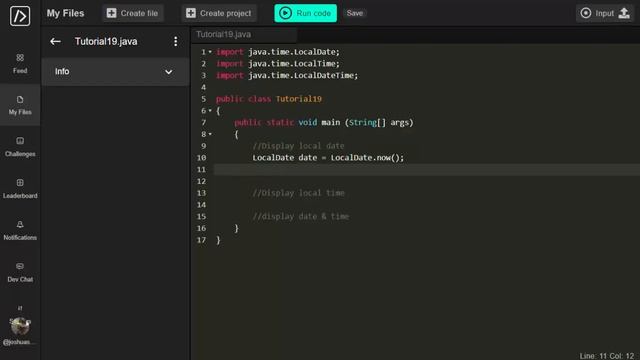Open the Challenges sidebar section
This screenshot has width=640, height=360.
point(20,147)
